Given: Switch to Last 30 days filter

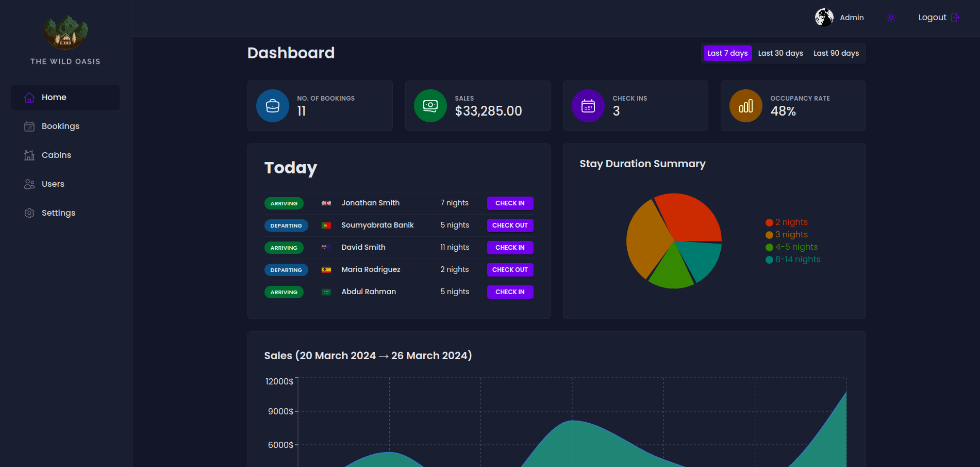Looking at the screenshot, I should click(x=780, y=53).
